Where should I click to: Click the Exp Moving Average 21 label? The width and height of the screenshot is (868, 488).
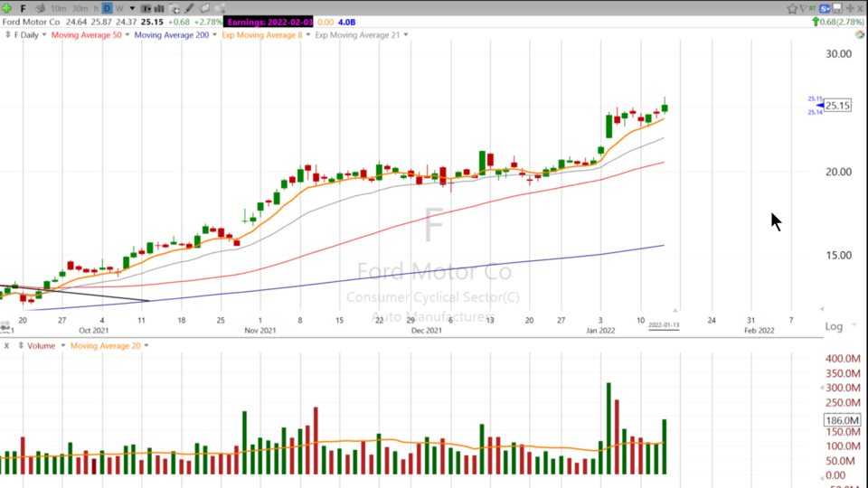click(x=357, y=35)
